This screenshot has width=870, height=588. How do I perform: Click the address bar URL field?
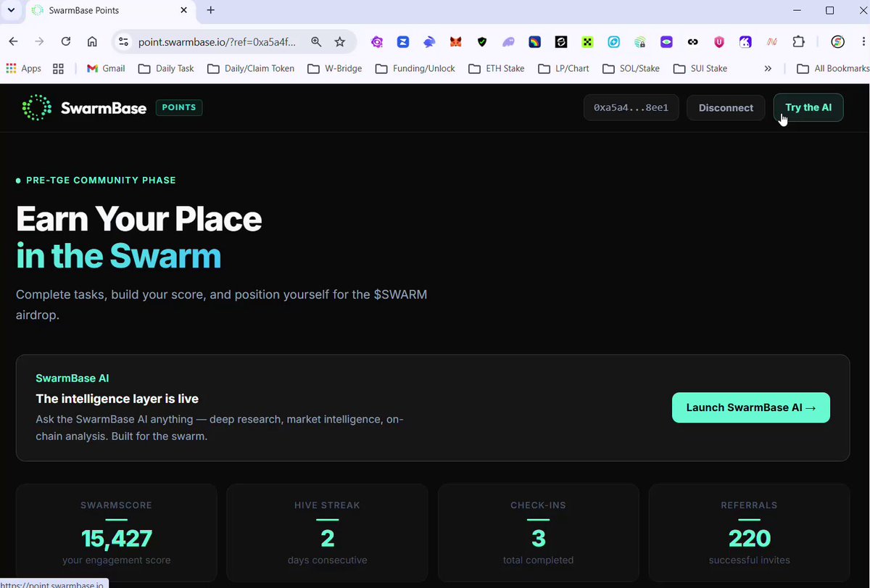point(217,42)
